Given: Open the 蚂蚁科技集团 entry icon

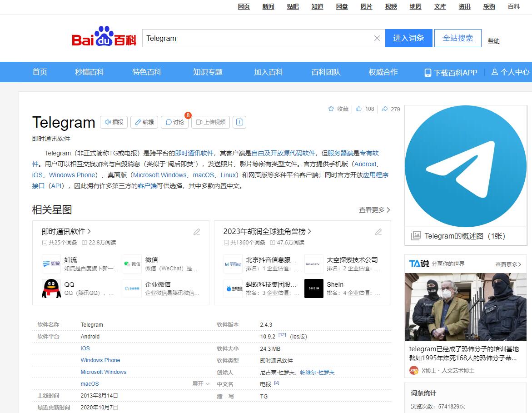Looking at the screenshot, I should (233, 289).
